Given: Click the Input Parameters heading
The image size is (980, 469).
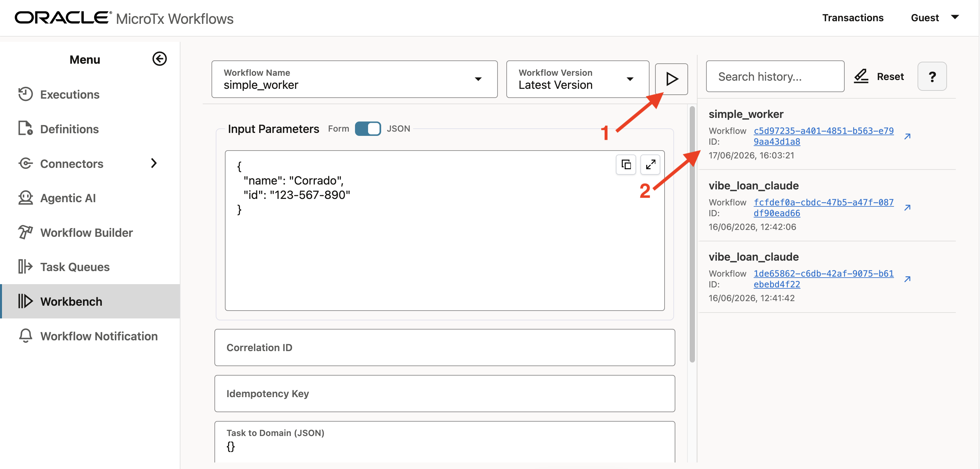Looking at the screenshot, I should (274, 129).
